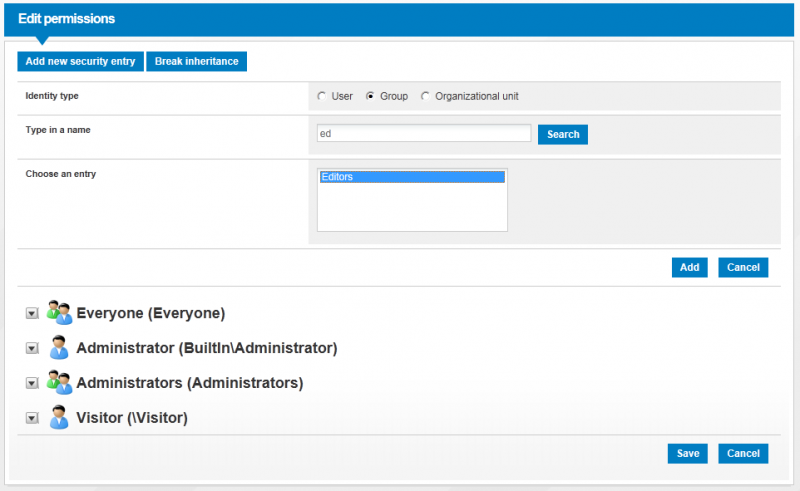Click Add new security entry button

[81, 61]
